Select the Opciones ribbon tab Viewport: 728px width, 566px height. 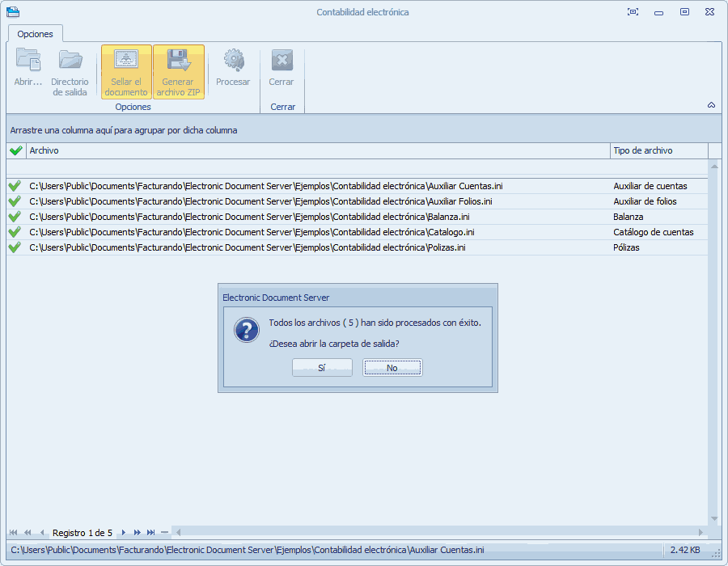[x=36, y=34]
